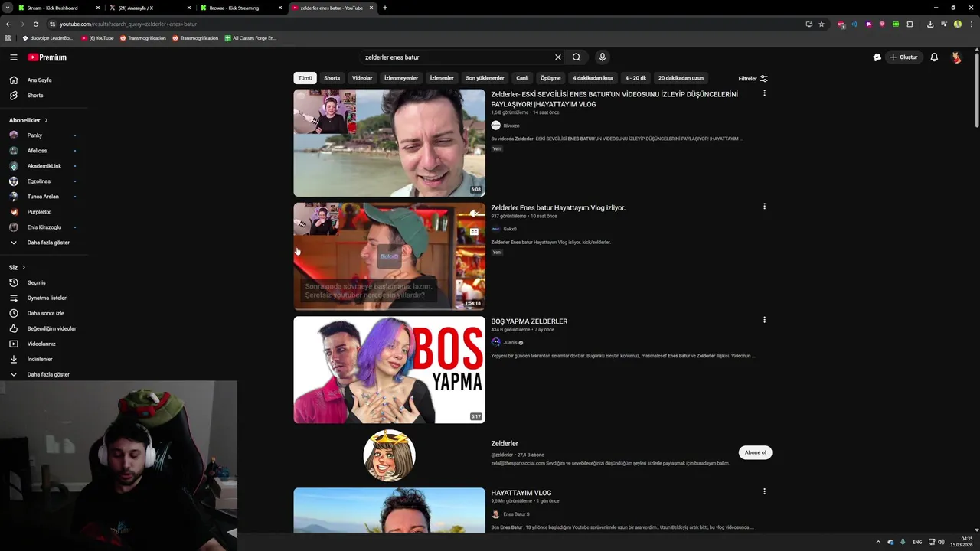The image size is (980, 551).
Task: Open options menu for BOŞ YAPMA ZELDERLER
Action: coord(764,320)
